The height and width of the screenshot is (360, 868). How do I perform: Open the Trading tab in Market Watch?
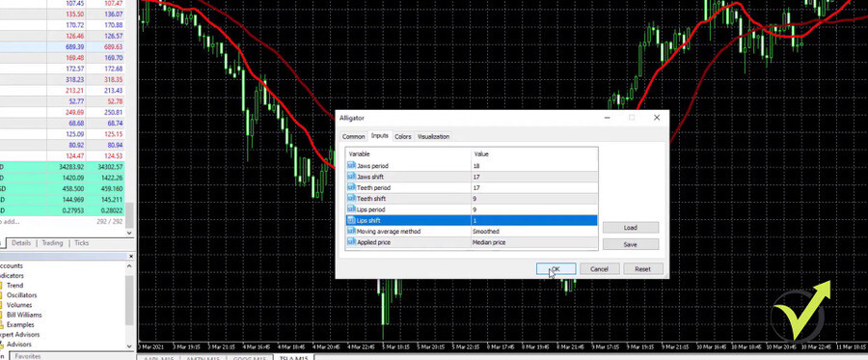53,243
